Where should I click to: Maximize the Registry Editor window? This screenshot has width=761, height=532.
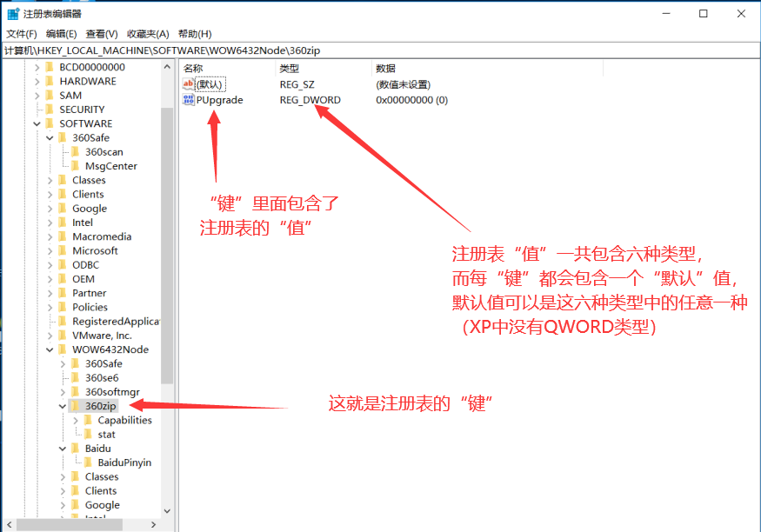coord(704,14)
